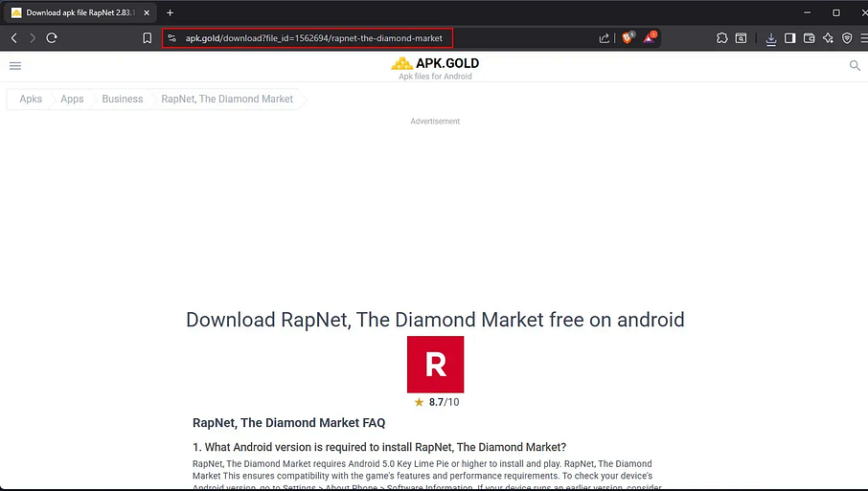Open site settings icon in address bar
This screenshot has height=491, width=868.
[x=172, y=38]
